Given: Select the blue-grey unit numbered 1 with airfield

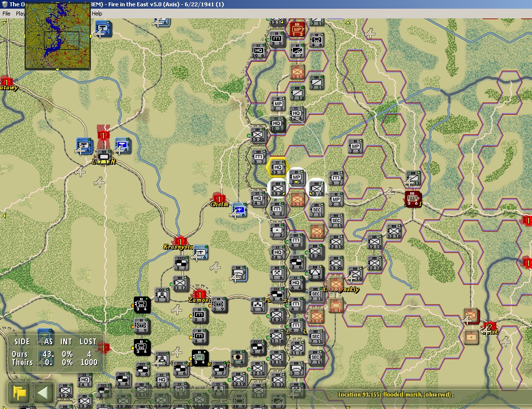Looking at the screenshot, I should coord(239,273).
